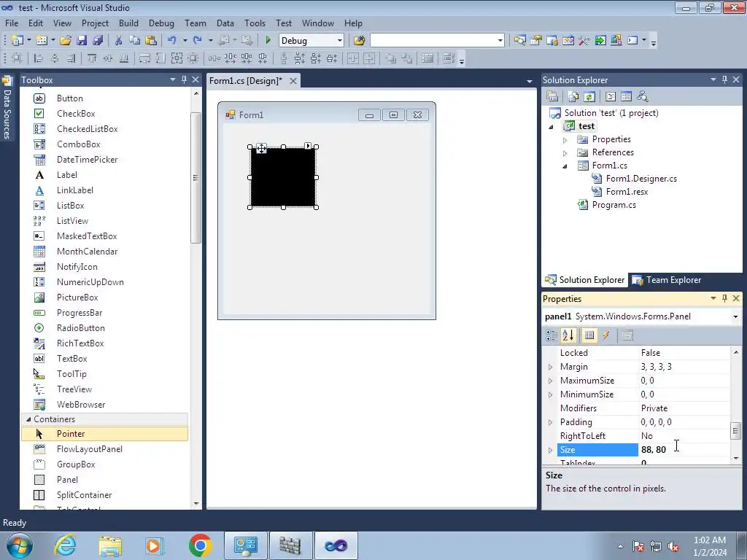
Task: Expand the Size property
Action: pos(550,450)
